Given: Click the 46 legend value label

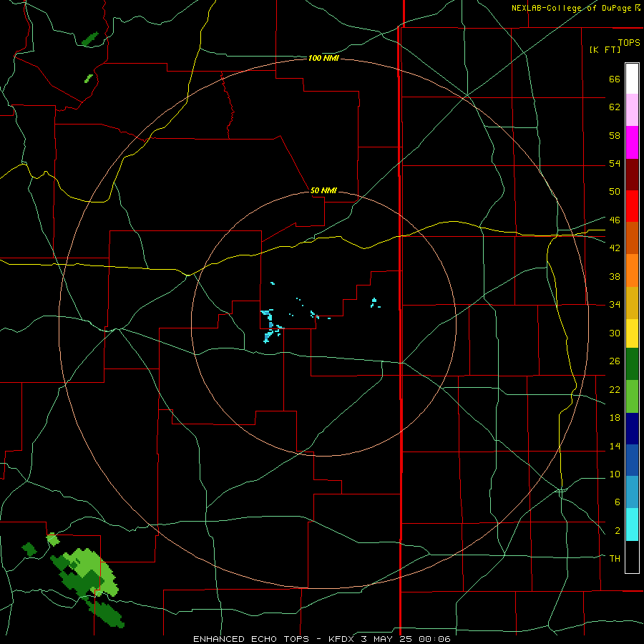Looking at the screenshot, I should (x=615, y=220).
